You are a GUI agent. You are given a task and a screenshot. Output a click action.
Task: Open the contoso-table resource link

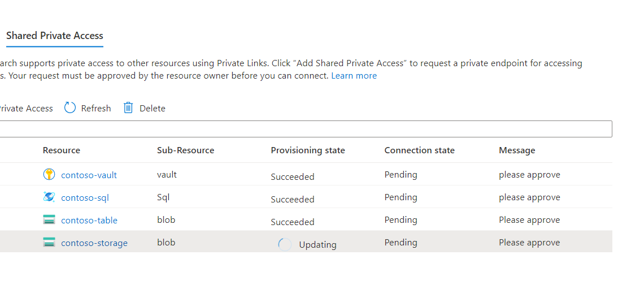(89, 221)
